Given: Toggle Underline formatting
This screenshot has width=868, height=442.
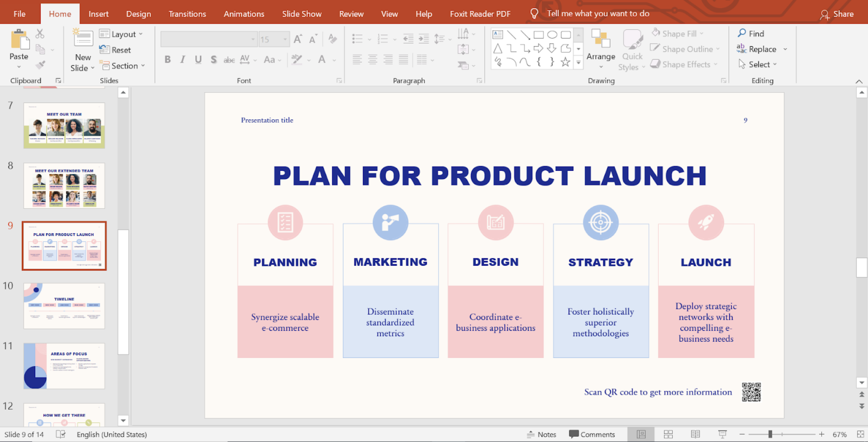Looking at the screenshot, I should click(x=198, y=60).
